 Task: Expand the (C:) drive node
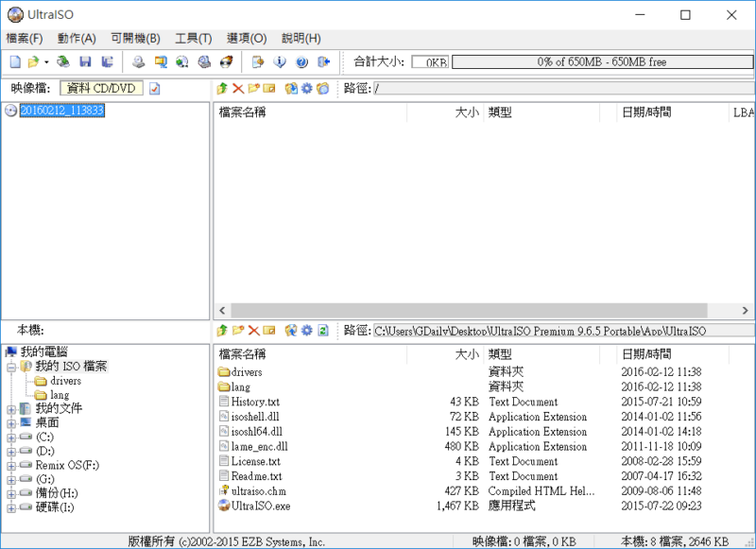(x=11, y=438)
